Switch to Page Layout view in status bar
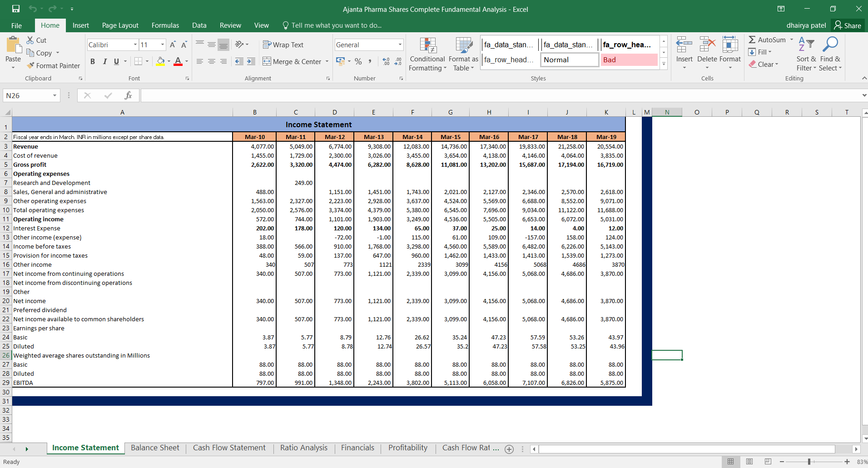Screen dimensions: 868x468 (x=749, y=461)
